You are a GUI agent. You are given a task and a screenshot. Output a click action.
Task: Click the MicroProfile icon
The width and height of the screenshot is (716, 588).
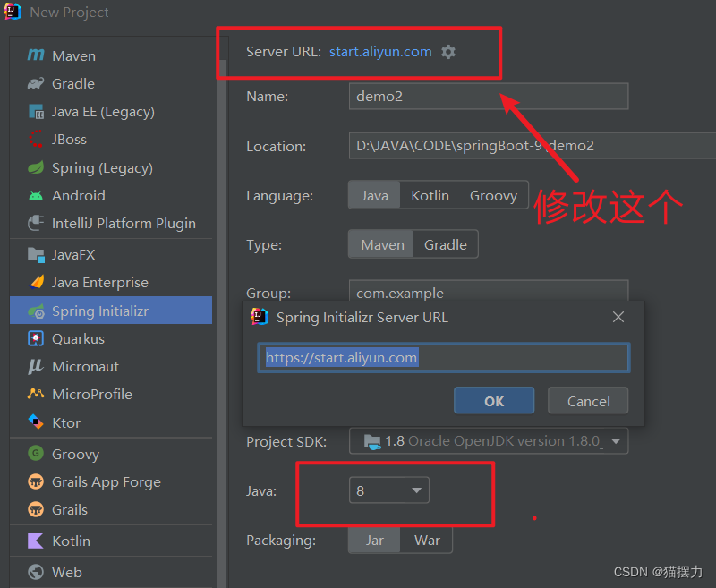(36, 394)
